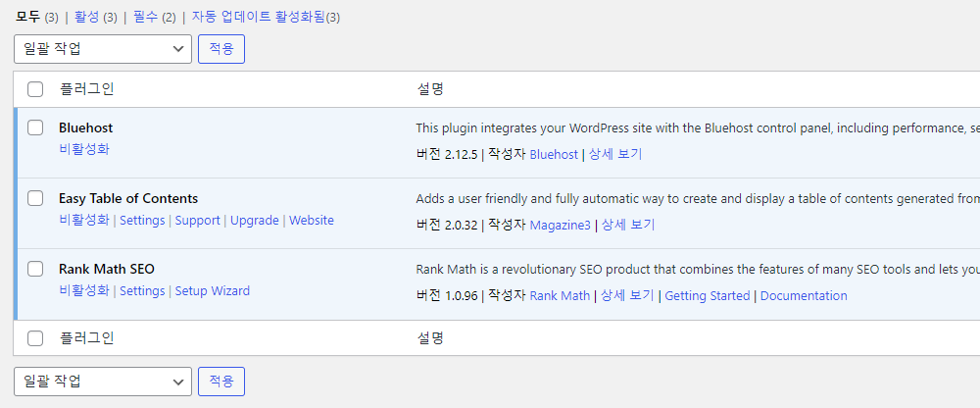The image size is (980, 408).
Task: Open the Magazine3 author link
Action: pyautogui.click(x=560, y=226)
